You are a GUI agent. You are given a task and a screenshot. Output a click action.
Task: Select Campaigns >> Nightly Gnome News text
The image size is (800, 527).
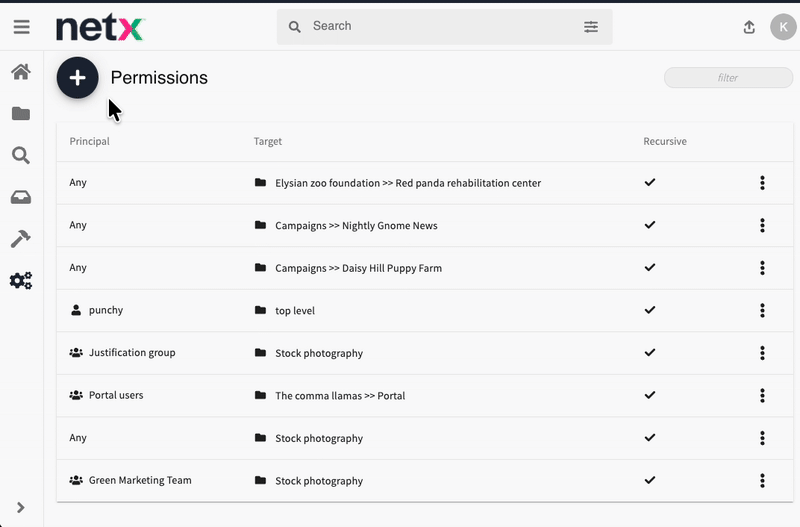(x=356, y=225)
